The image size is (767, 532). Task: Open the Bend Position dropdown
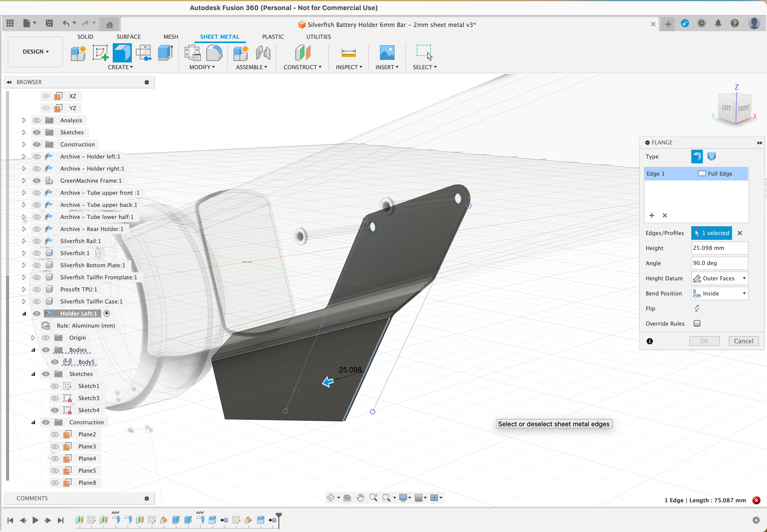(x=719, y=293)
